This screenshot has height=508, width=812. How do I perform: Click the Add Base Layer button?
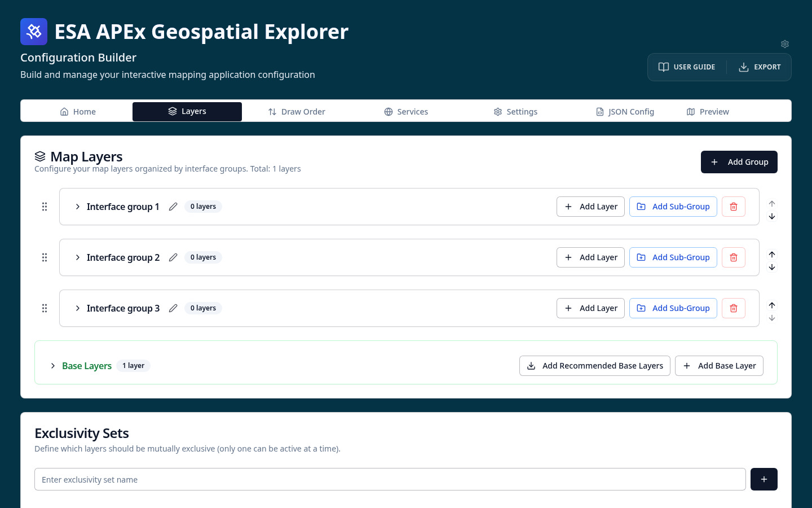tap(719, 366)
